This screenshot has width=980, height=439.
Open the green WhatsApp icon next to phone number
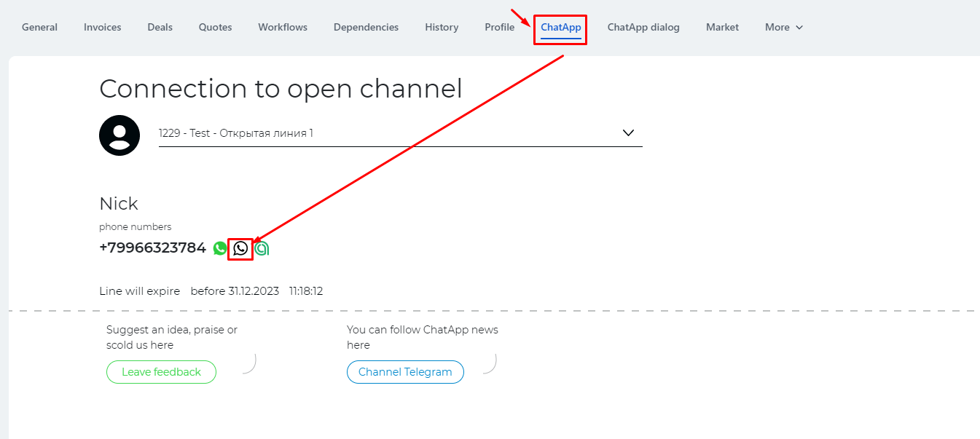(x=220, y=248)
